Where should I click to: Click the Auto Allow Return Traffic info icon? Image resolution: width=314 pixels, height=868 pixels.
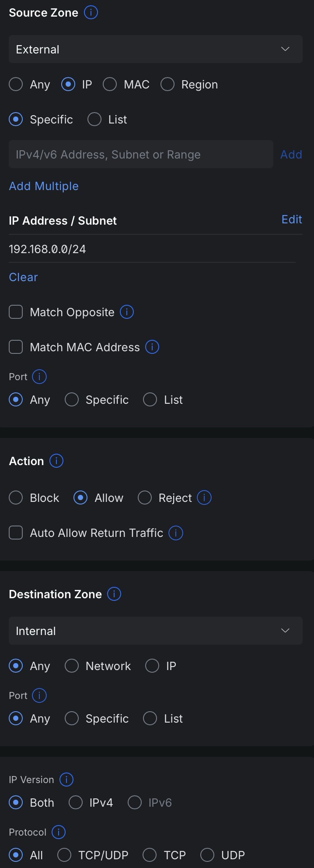[176, 533]
